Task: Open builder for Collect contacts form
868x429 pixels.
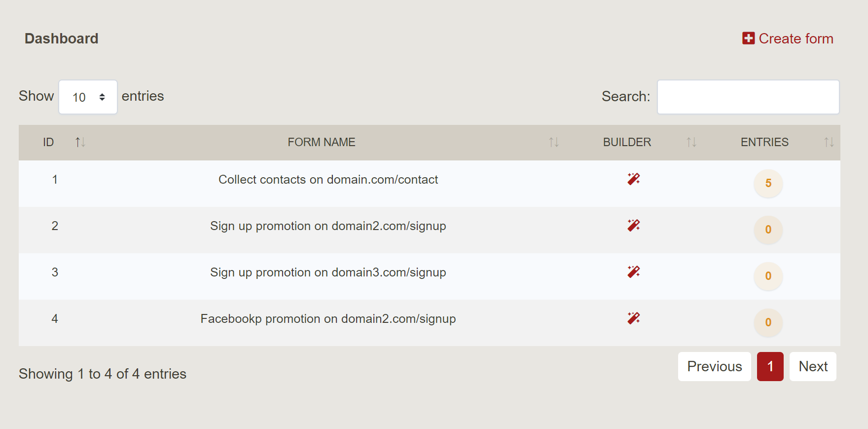Action: (x=633, y=179)
